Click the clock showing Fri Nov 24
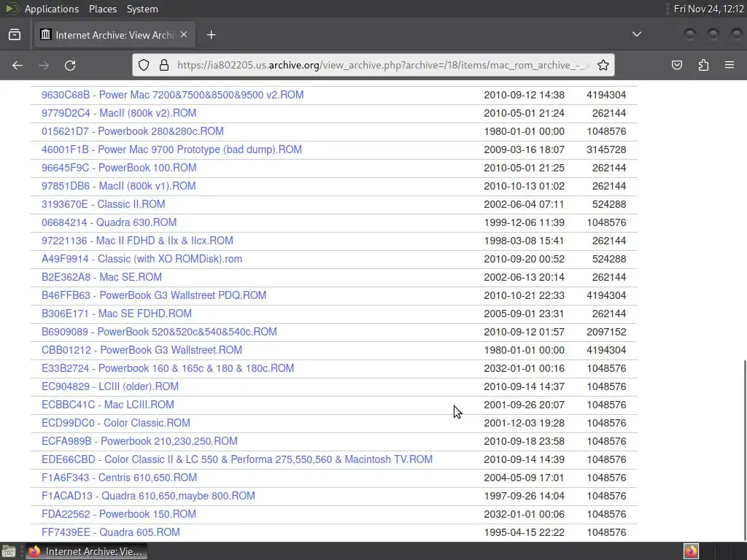747x560 pixels. (709, 9)
